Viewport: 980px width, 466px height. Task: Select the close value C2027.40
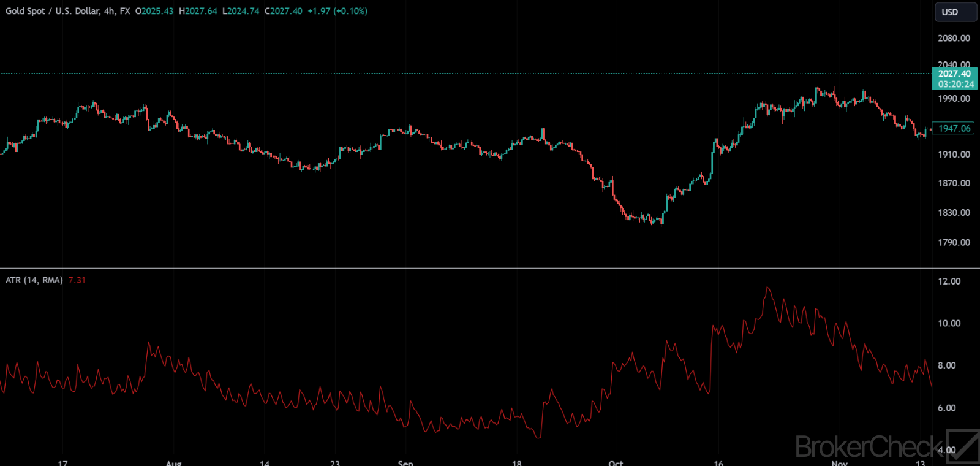pyautogui.click(x=284, y=11)
